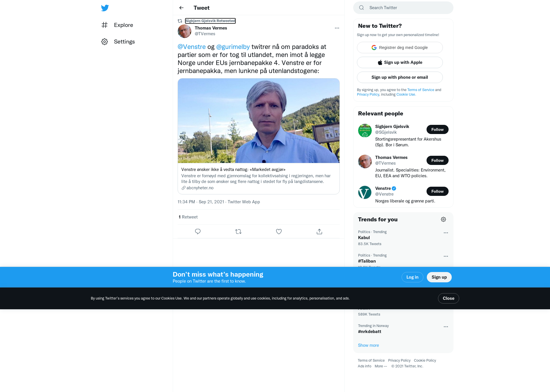
Task: Close the cookies notice banner
Action: [448, 298]
